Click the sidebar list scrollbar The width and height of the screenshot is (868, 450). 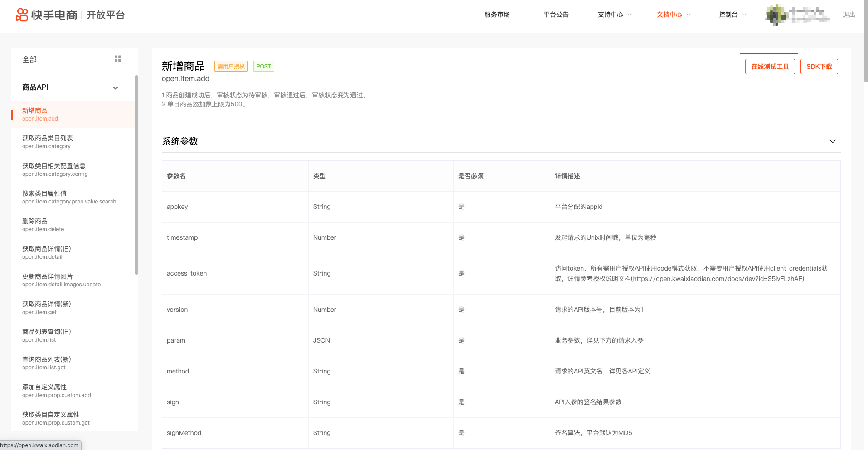136,175
